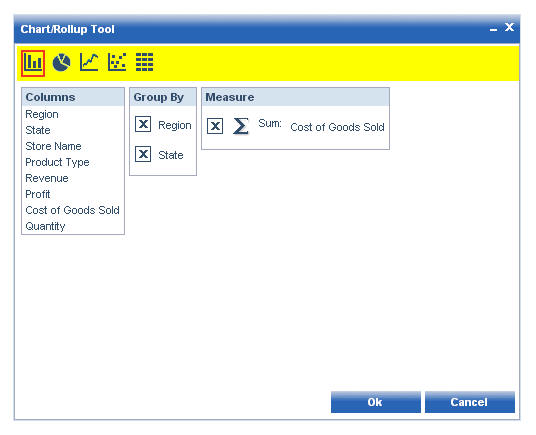
Task: Click the Sigma aggregate function icon
Action: coord(240,126)
